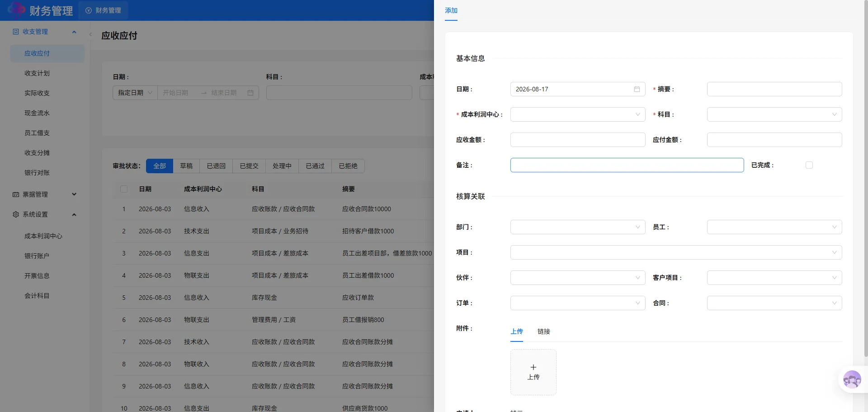Switch to the 上传 attachment tab
The image size is (868, 412).
click(517, 331)
